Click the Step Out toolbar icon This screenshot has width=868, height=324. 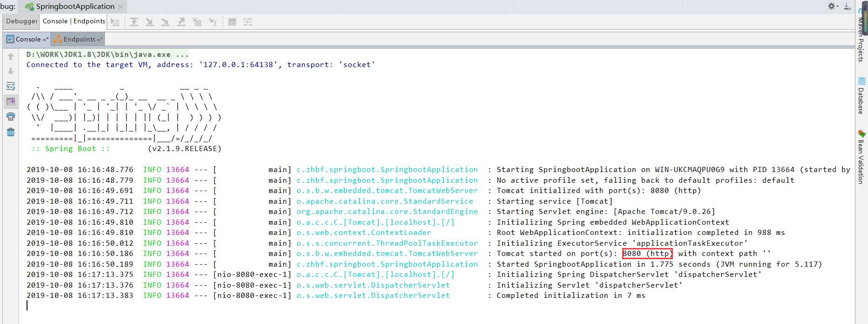click(181, 22)
